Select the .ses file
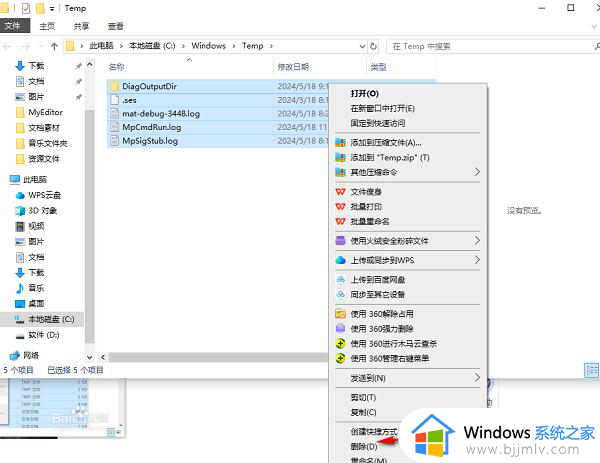 [129, 100]
